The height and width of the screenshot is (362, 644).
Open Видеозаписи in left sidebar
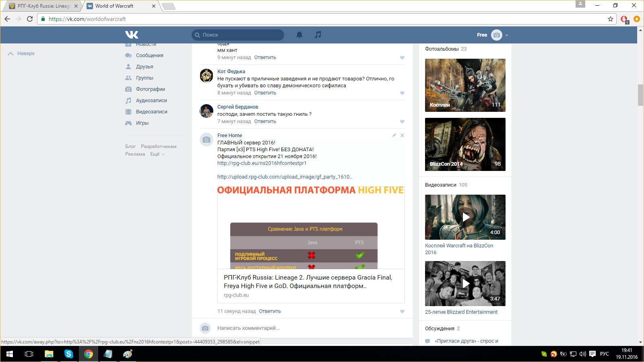(152, 112)
